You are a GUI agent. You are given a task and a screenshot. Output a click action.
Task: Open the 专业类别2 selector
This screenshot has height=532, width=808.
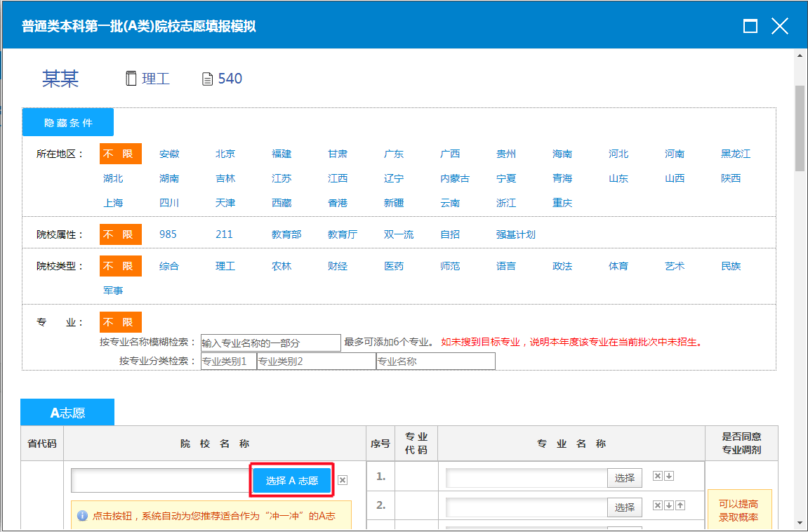click(x=316, y=361)
